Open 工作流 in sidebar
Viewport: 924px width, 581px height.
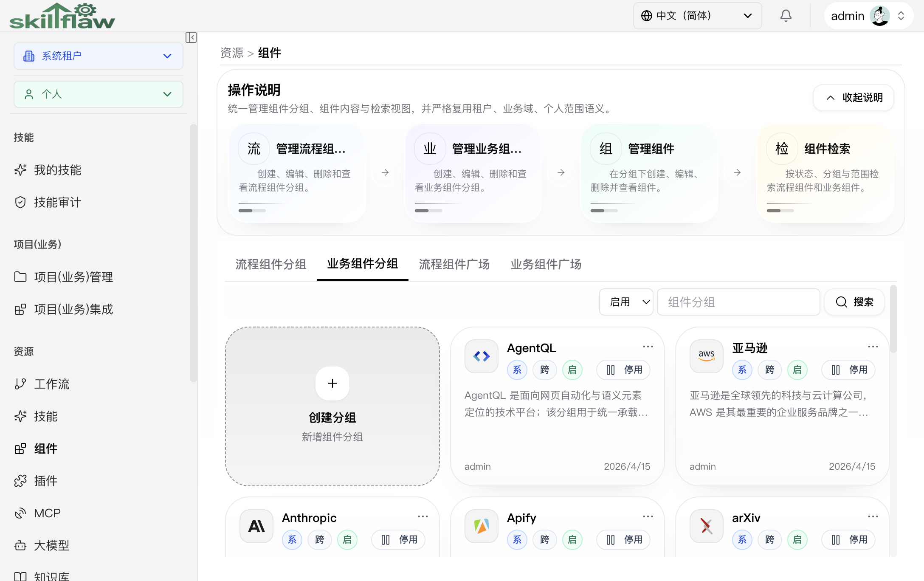pyautogui.click(x=42, y=384)
